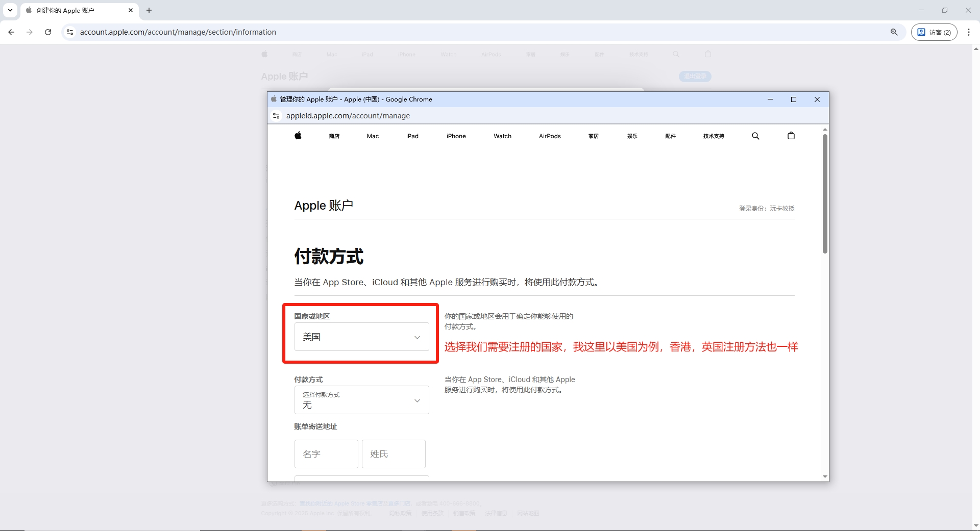Image resolution: width=980 pixels, height=531 pixels.
Task: Click the Apple 账户 heading in popup
Action: pos(324,206)
